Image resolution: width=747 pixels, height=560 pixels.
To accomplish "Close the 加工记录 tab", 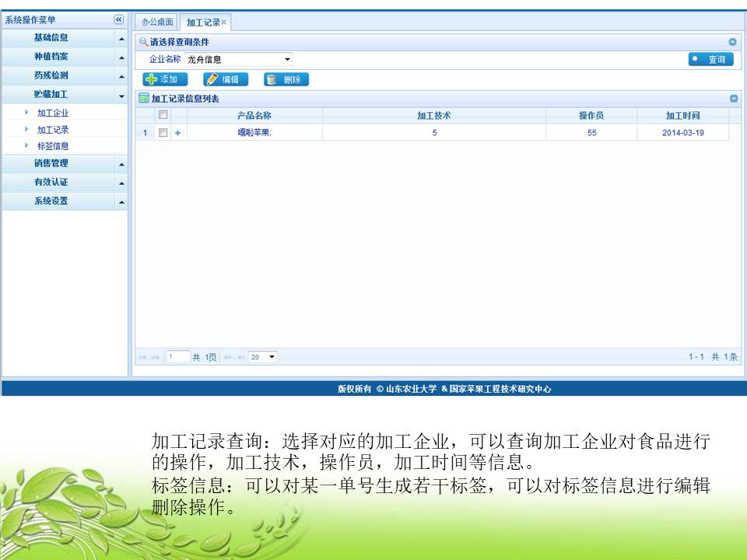I will (223, 22).
